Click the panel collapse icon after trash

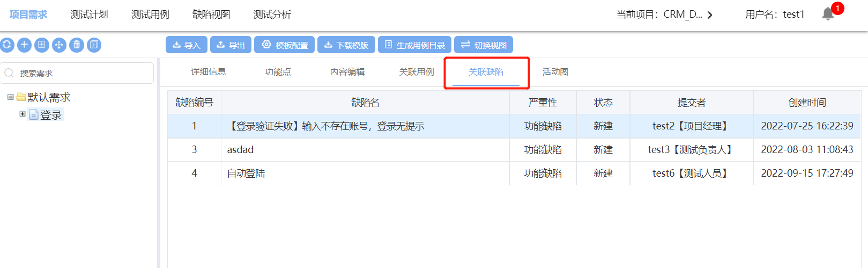coord(94,45)
